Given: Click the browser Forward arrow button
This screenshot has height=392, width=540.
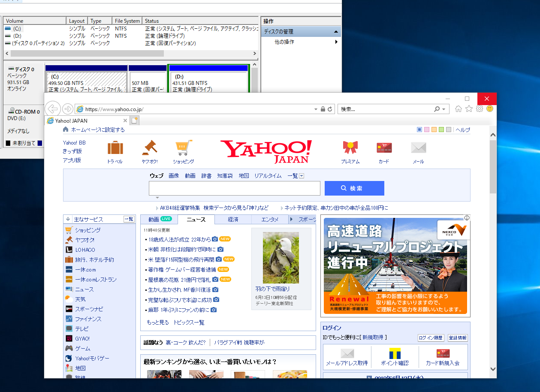Looking at the screenshot, I should (x=68, y=109).
